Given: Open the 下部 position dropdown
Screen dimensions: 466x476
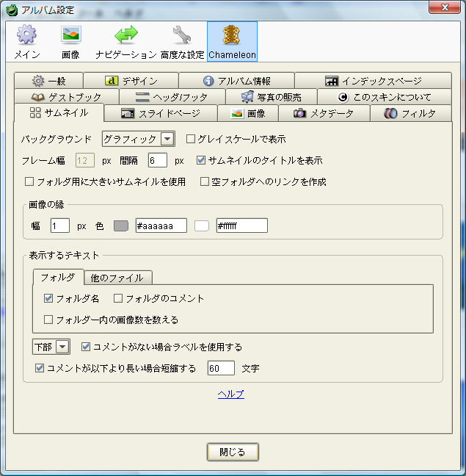Looking at the screenshot, I should pyautogui.click(x=51, y=347).
